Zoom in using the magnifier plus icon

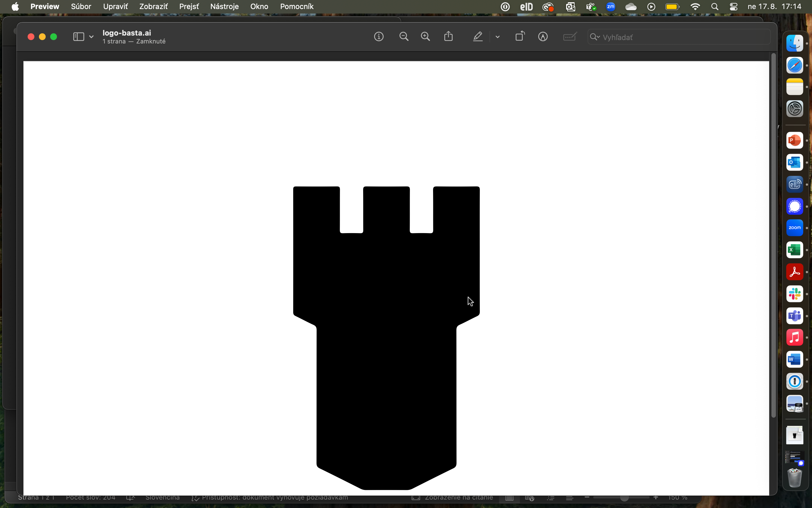coord(425,37)
